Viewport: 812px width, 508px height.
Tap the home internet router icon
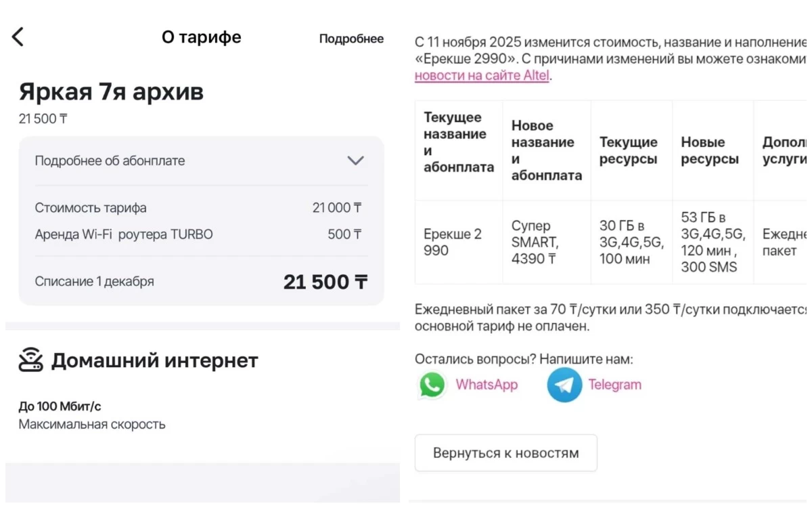32,360
